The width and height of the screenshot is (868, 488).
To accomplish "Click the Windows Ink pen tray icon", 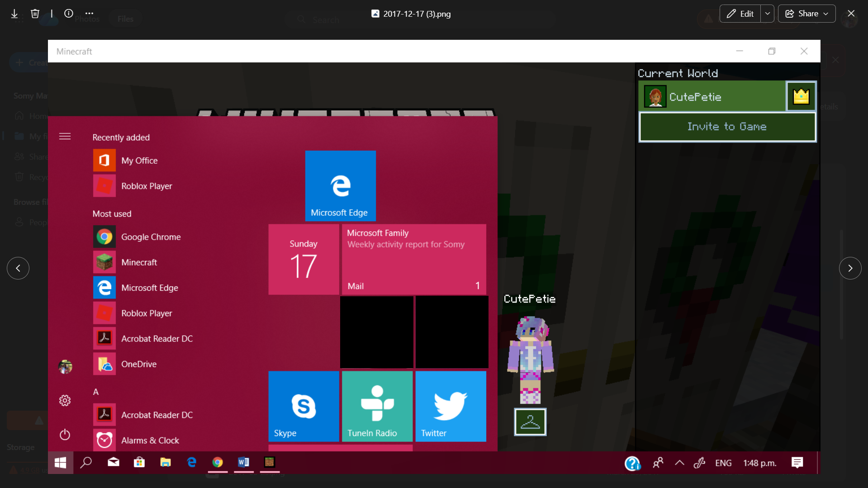I will coord(700,463).
